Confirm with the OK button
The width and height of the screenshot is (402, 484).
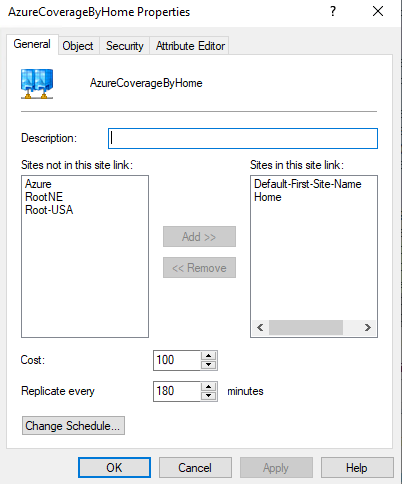(114, 468)
